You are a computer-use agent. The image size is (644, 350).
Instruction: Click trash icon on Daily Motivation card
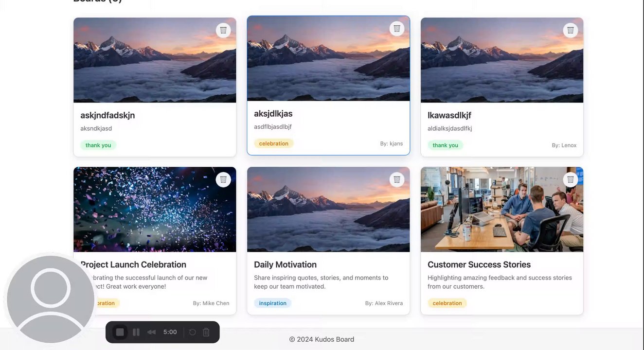397,179
